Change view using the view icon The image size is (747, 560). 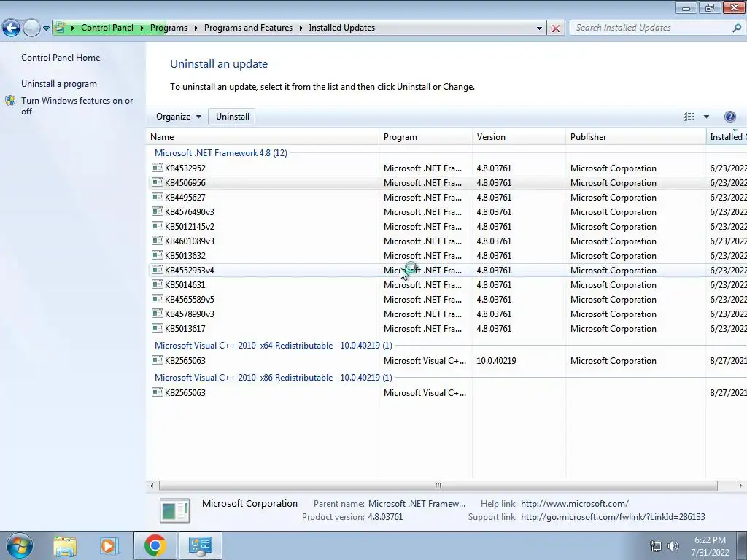tap(689, 117)
